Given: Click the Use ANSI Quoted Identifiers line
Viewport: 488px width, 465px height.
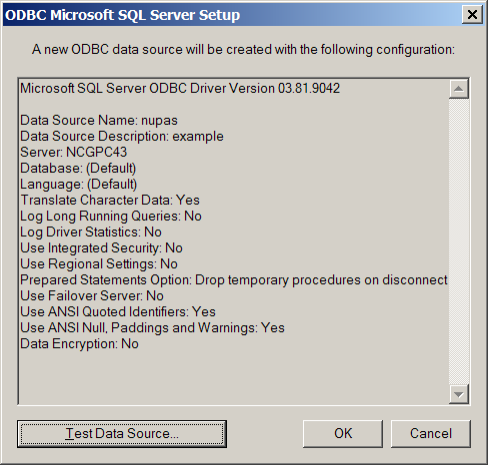Looking at the screenshot, I should [118, 312].
